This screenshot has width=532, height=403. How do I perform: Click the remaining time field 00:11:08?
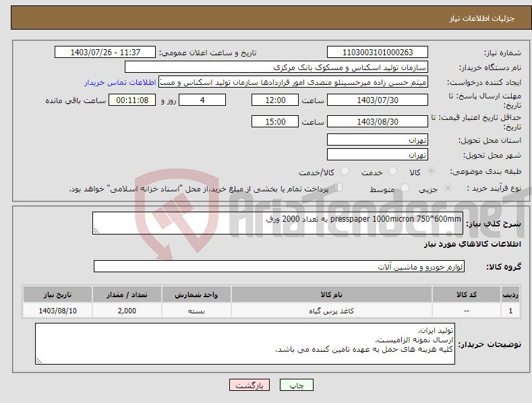[132, 100]
